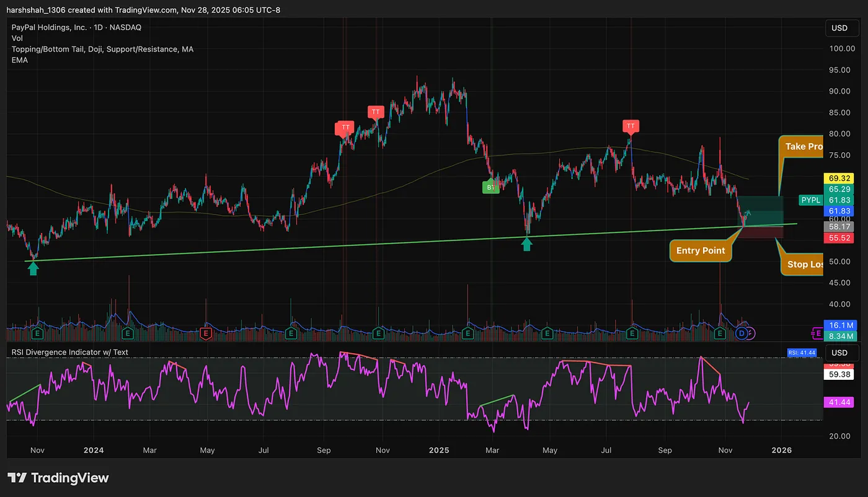Click the 45.00 price axis label
Image resolution: width=868 pixels, height=497 pixels.
839,283
